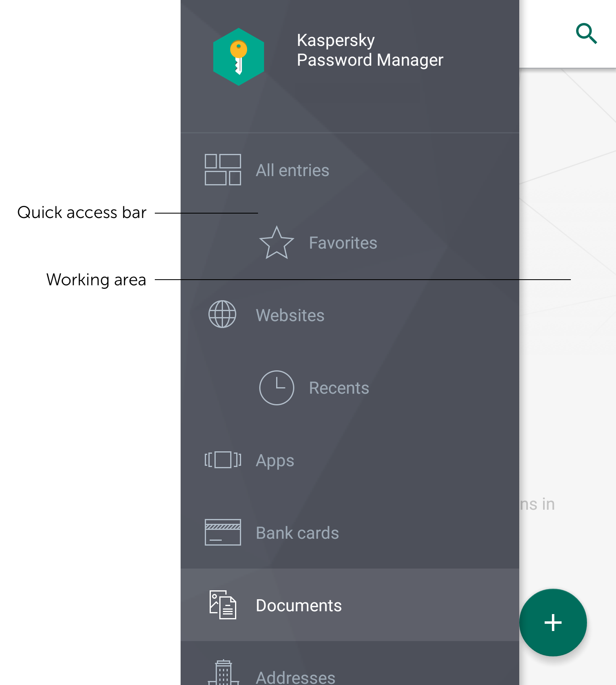Image resolution: width=616 pixels, height=685 pixels.
Task: Click the Bank cards icon
Action: [x=223, y=532]
